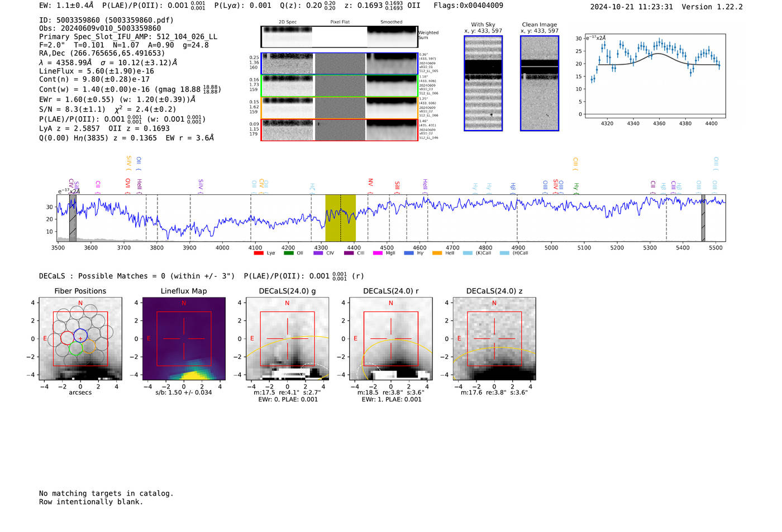Viewport: 782px width, 532px height.
Task: Open the Gaussian line-fit plot near 4360
Action: click(x=654, y=76)
